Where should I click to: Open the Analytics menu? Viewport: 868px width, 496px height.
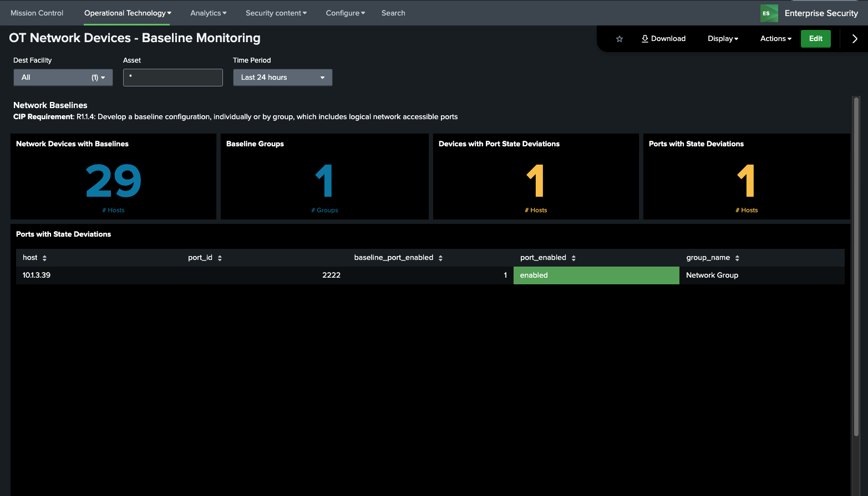point(208,13)
